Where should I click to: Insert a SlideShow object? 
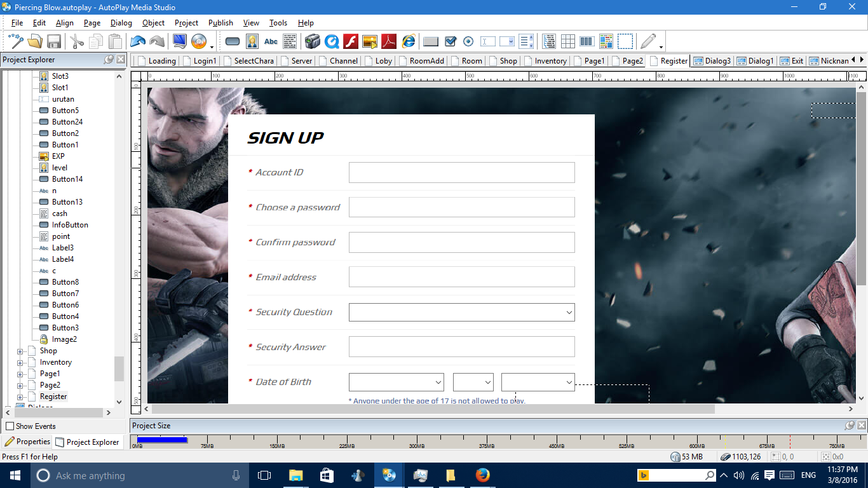(370, 42)
